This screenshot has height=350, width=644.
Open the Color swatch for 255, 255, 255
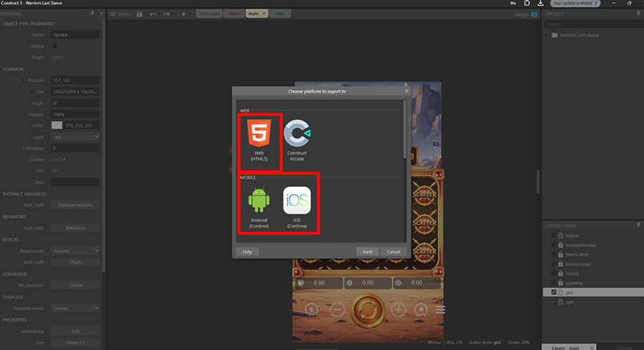57,125
